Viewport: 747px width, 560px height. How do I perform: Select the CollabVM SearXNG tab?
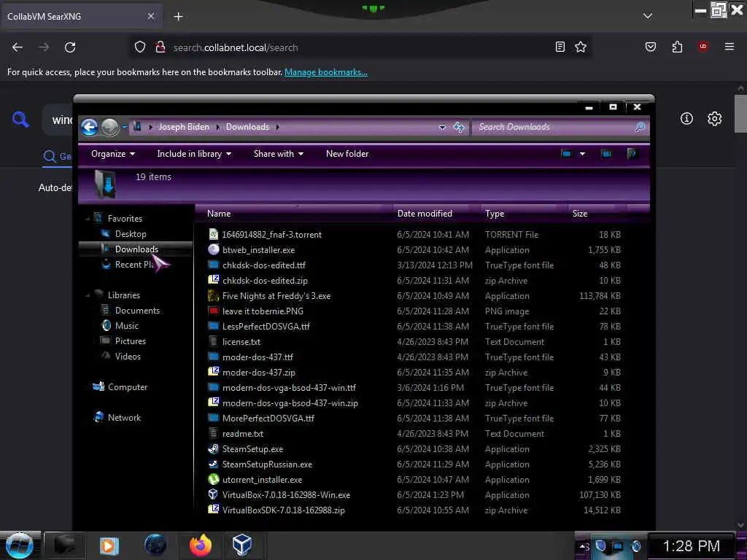pyautogui.click(x=81, y=17)
